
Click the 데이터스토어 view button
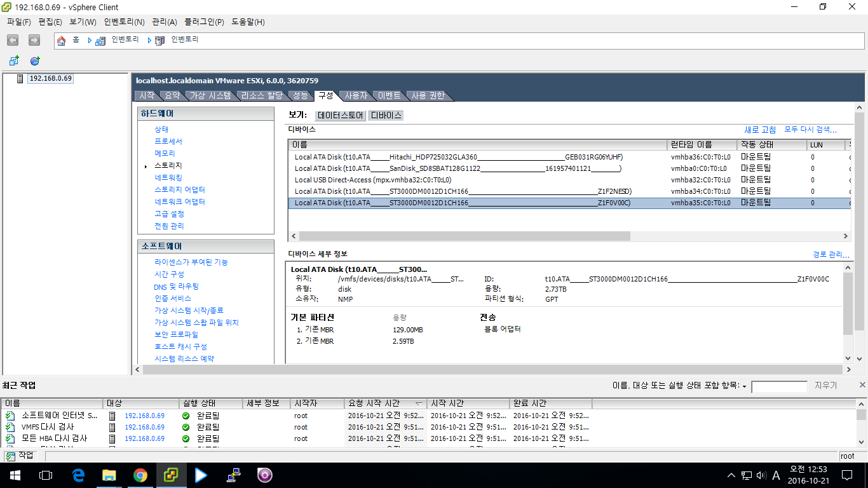point(341,116)
